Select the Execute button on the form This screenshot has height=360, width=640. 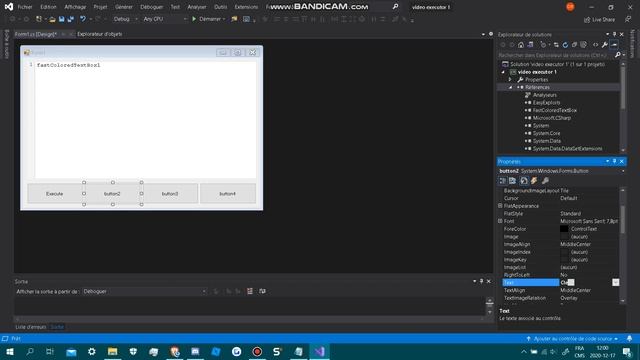[54, 194]
